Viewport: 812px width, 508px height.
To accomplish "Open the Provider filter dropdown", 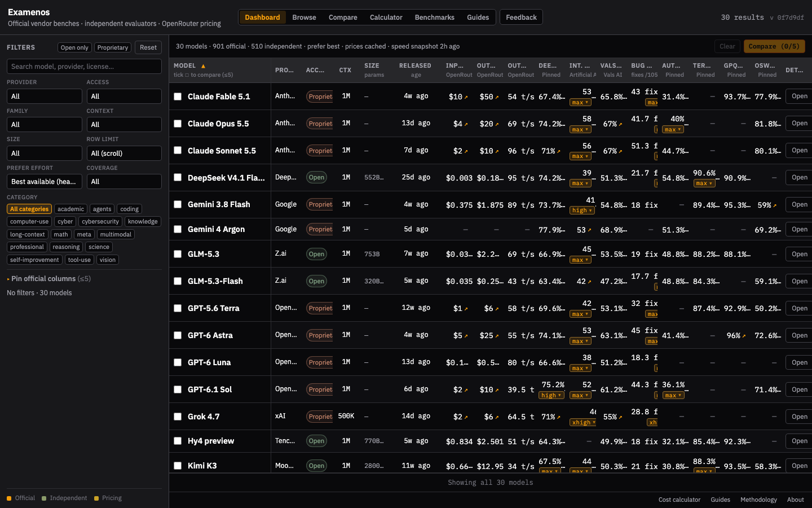I will tap(45, 96).
